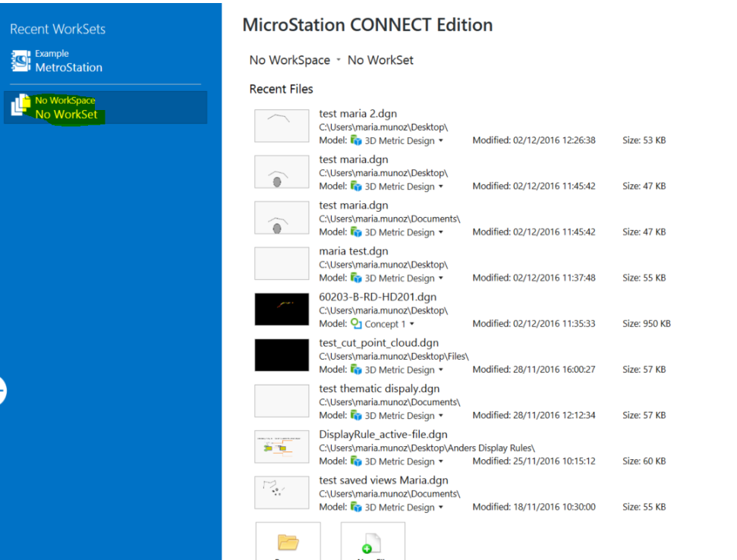The width and height of the screenshot is (737, 560).
Task: Click the No WorkSet stacked pages icon
Action: pyautogui.click(x=20, y=104)
